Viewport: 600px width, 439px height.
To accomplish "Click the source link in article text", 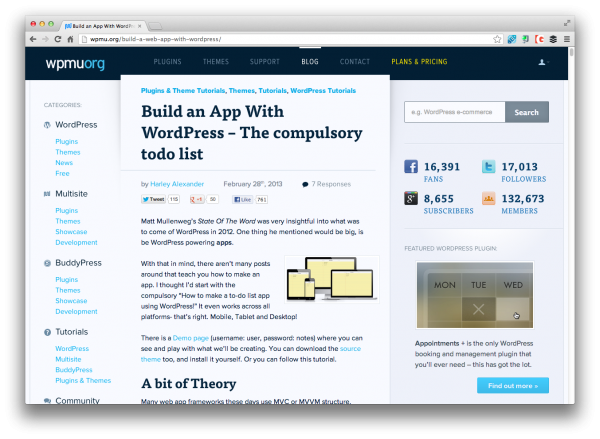I will 350,349.
